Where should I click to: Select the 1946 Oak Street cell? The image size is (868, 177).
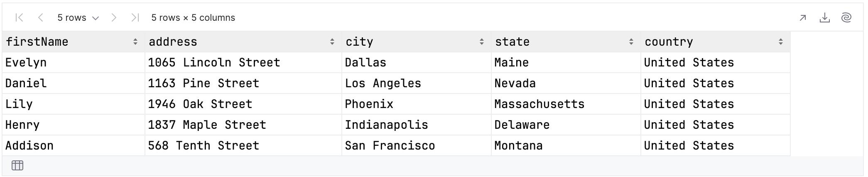pos(243,104)
